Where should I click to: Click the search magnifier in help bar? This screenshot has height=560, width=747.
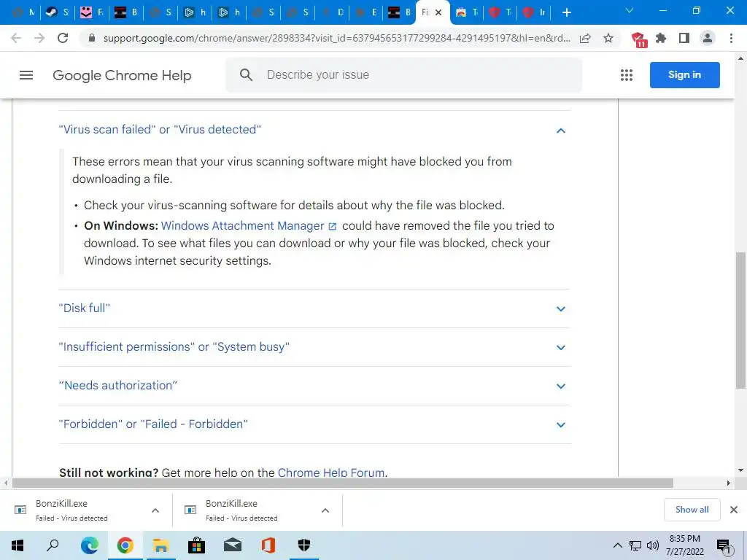[x=246, y=75]
